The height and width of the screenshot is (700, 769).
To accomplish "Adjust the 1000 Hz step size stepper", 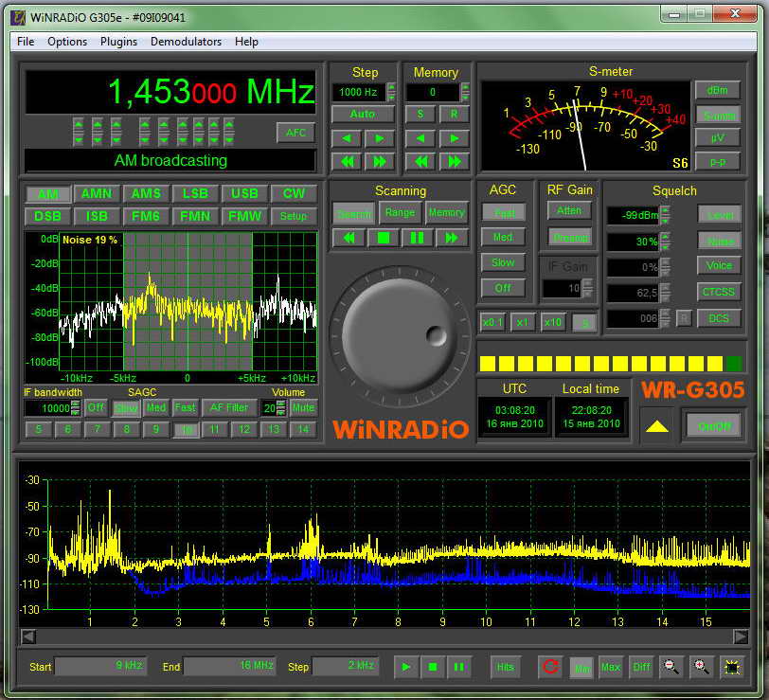I will pyautogui.click(x=391, y=92).
